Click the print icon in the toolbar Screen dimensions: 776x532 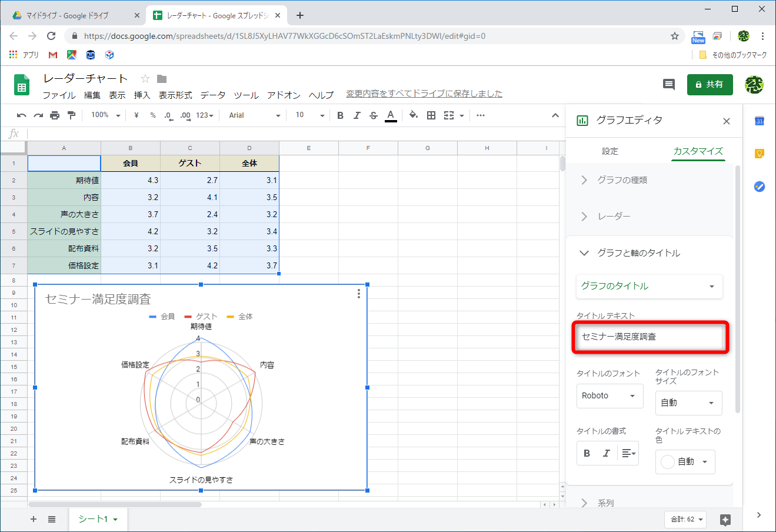55,115
